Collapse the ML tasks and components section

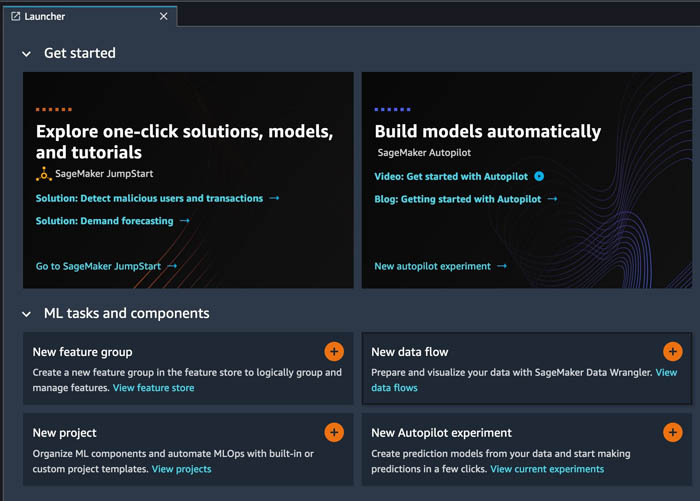[26, 314]
